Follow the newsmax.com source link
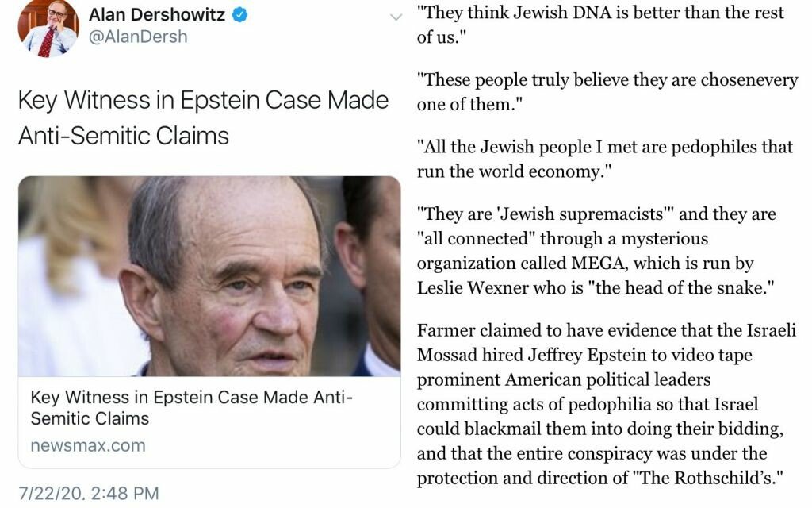Viewport: 812px width, 508px height. (88, 445)
